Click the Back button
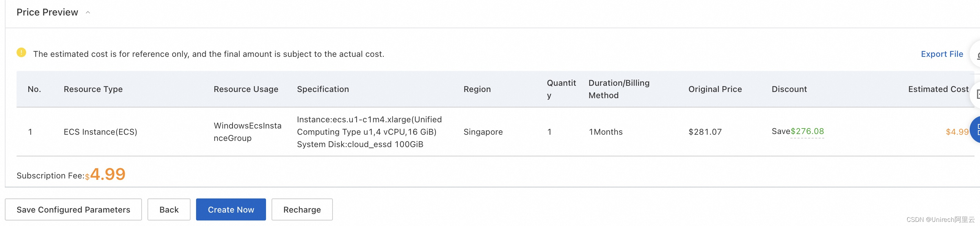Screen dimensions: 980x226 coord(169,210)
